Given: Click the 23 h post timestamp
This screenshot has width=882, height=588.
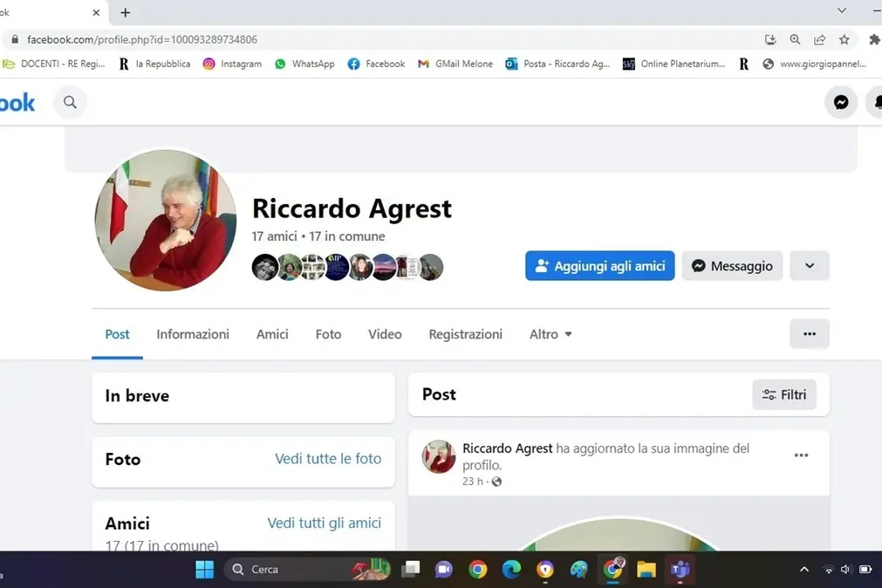Looking at the screenshot, I should 473,482.
